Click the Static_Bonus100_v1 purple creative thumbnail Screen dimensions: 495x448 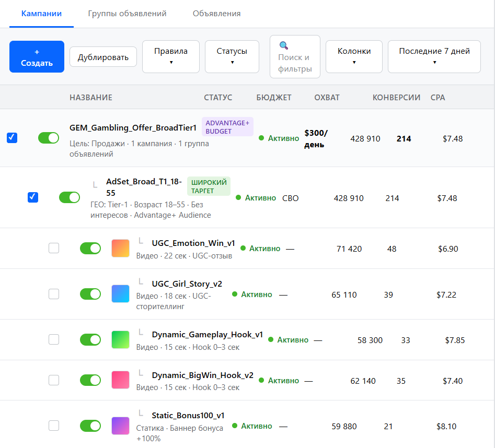pos(120,426)
